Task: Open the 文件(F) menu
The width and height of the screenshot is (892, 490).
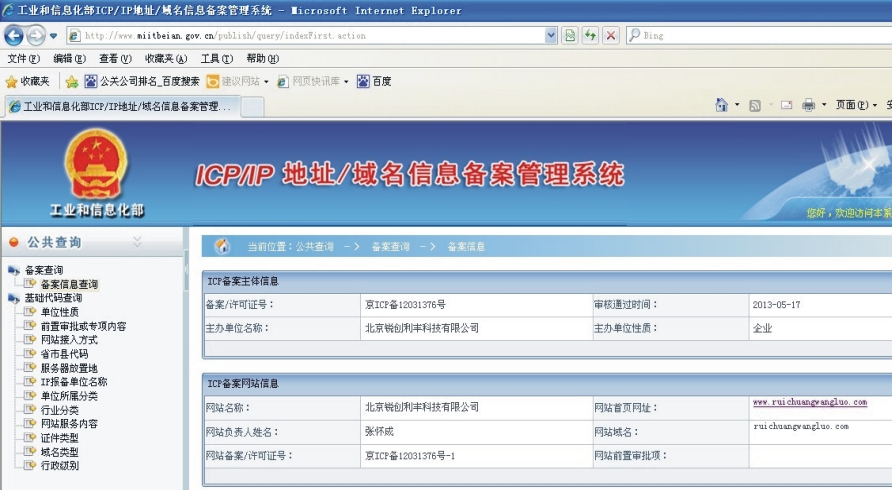Action: [23, 58]
